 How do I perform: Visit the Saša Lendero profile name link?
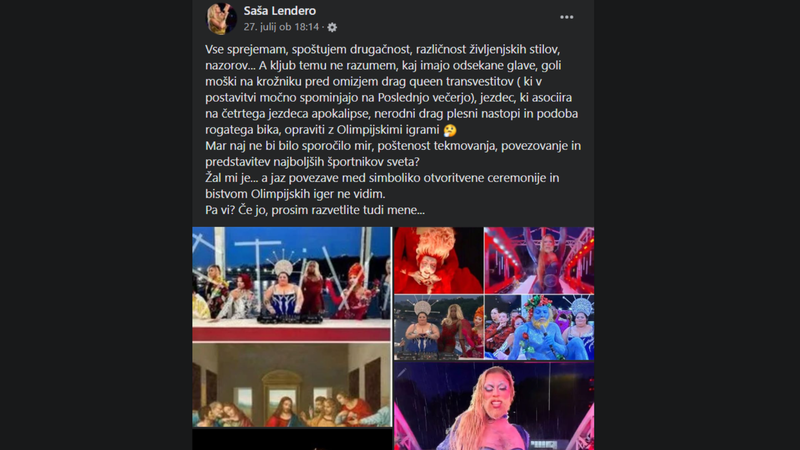click(280, 11)
